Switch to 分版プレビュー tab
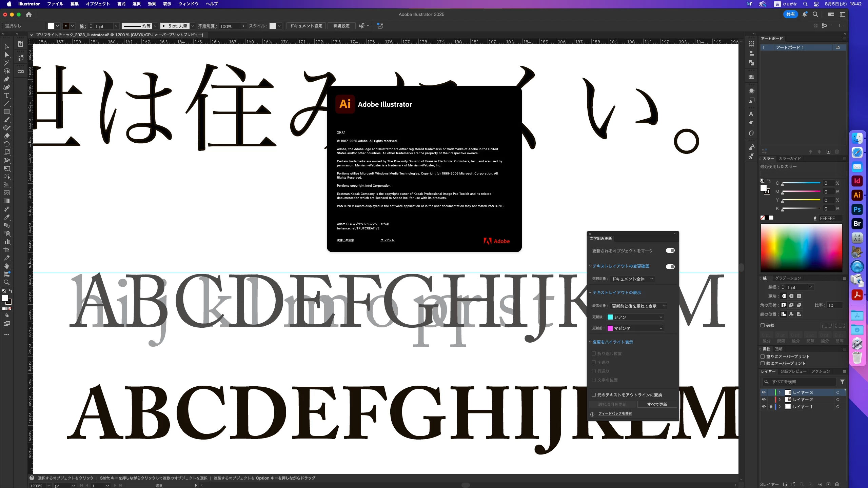 point(793,371)
